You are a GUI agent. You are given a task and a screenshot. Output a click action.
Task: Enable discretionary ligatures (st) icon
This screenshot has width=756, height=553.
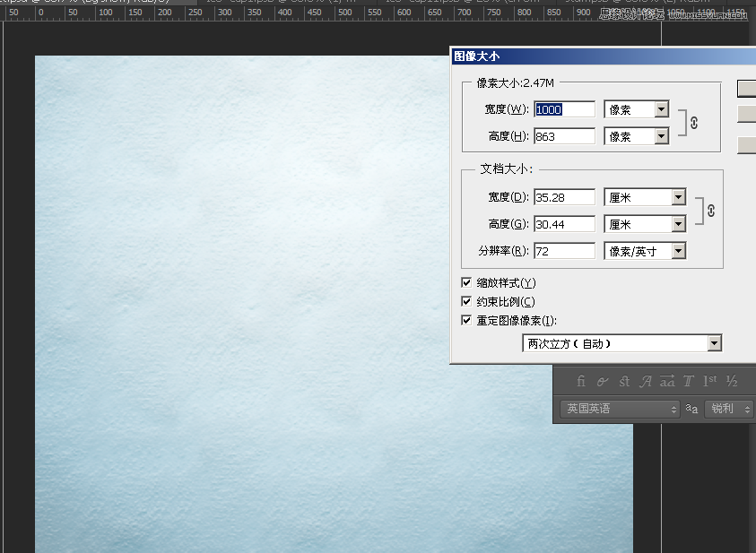click(624, 381)
